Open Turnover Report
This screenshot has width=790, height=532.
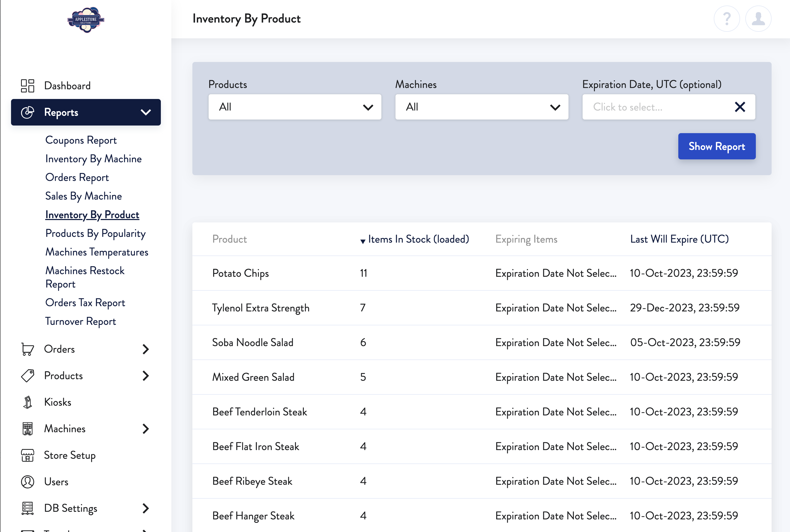point(80,321)
